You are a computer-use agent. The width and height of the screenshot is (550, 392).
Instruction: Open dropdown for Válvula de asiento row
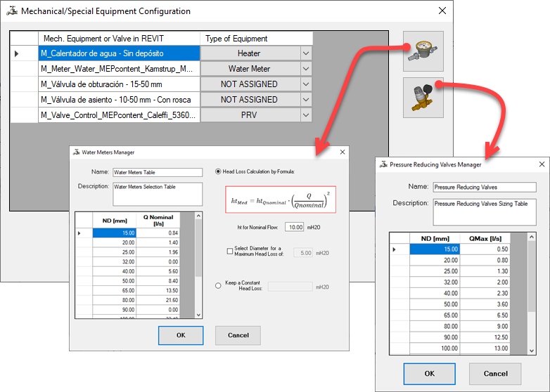pyautogui.click(x=306, y=100)
